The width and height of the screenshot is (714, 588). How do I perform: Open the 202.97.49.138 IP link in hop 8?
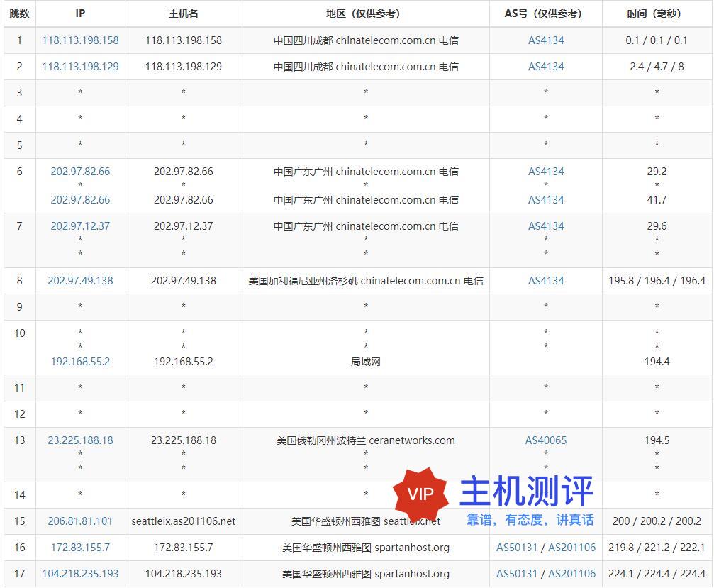pyautogui.click(x=80, y=281)
